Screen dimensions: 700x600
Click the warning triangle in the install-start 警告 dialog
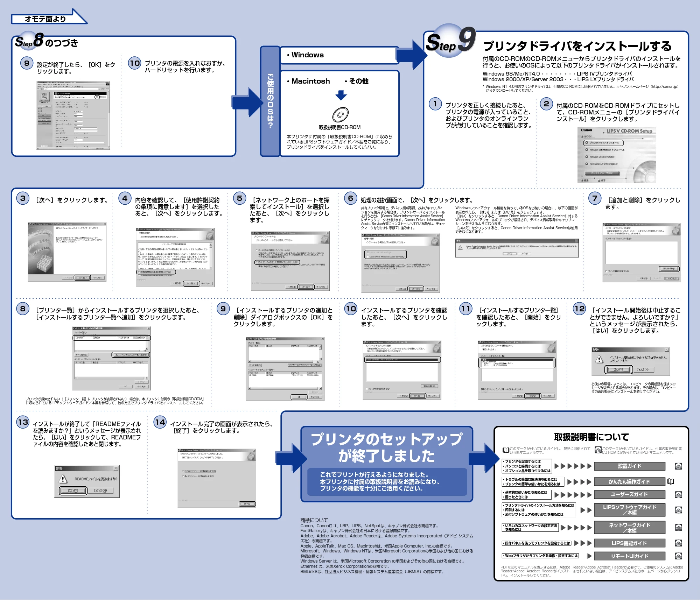click(600, 359)
